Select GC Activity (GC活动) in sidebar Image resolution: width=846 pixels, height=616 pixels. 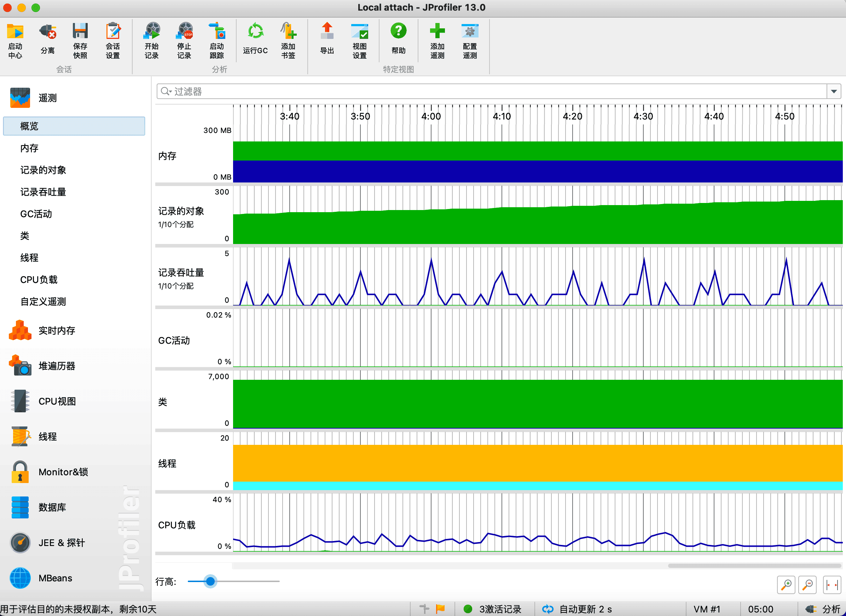[36, 214]
